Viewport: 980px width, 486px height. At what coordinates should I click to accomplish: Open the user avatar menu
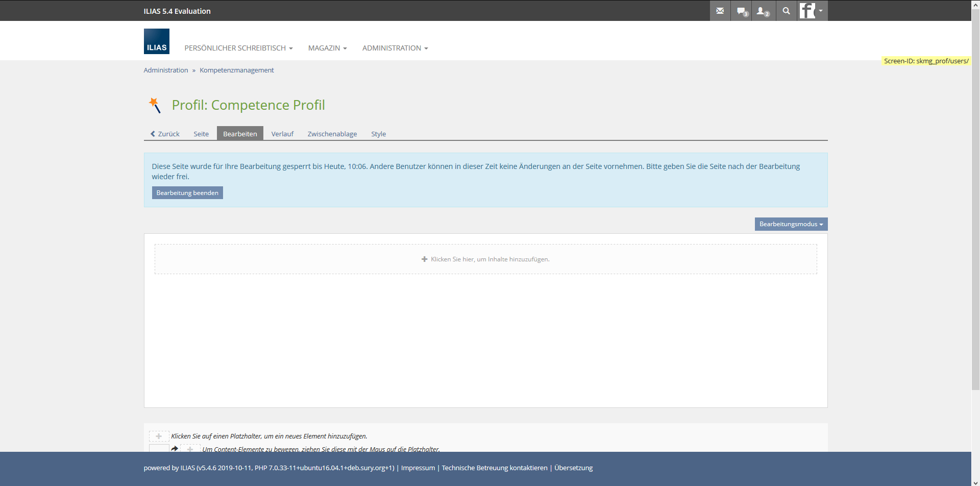[x=812, y=11]
